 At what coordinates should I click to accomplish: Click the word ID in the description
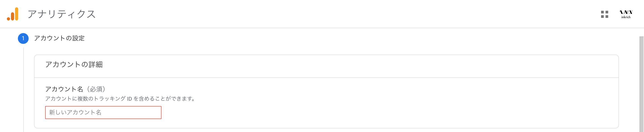[129, 99]
